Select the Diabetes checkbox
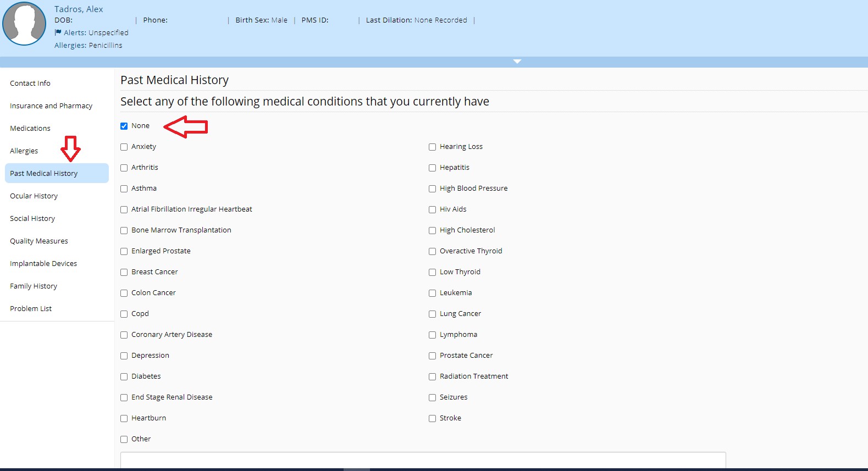This screenshot has width=868, height=471. (x=124, y=376)
